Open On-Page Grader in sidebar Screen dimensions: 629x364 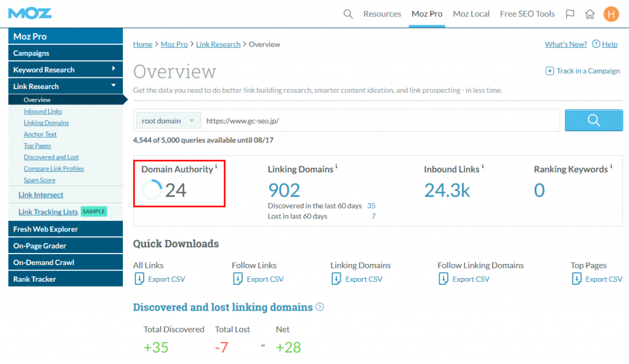pyautogui.click(x=65, y=246)
